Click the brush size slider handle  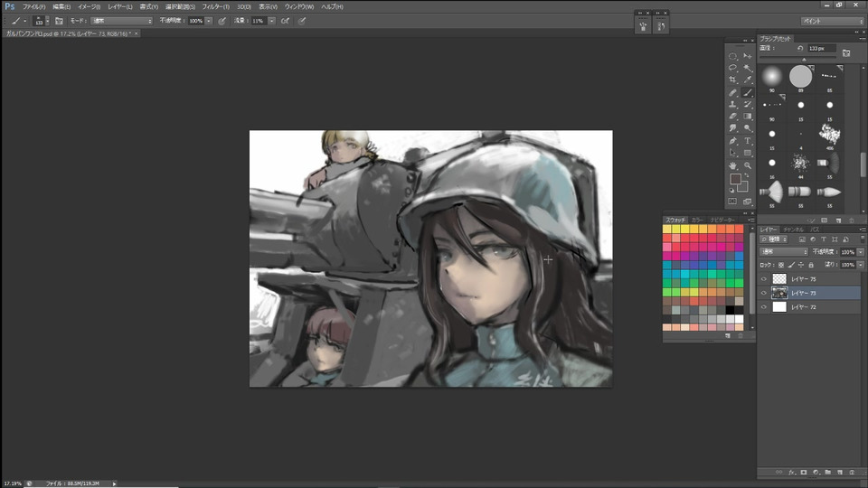coord(804,60)
